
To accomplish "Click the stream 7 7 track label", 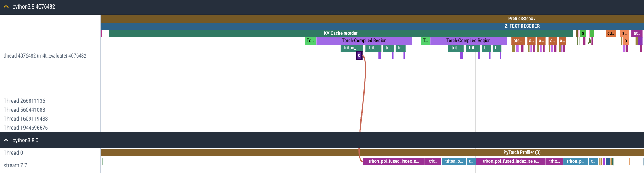I will [x=15, y=165].
